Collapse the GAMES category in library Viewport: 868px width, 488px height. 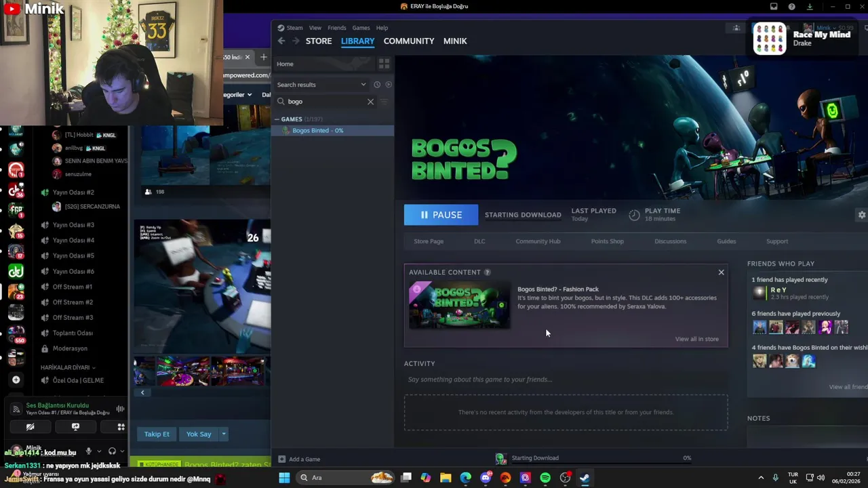(277, 119)
